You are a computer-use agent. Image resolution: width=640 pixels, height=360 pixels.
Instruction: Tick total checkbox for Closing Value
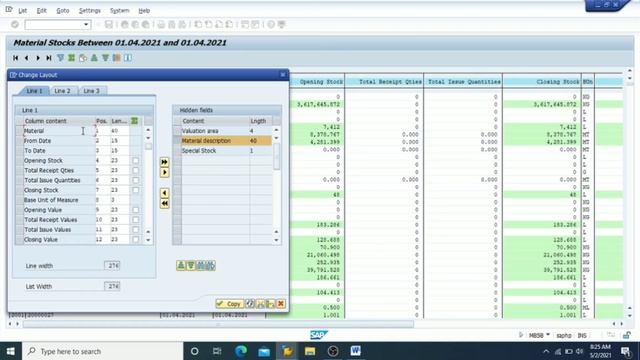pyautogui.click(x=135, y=239)
